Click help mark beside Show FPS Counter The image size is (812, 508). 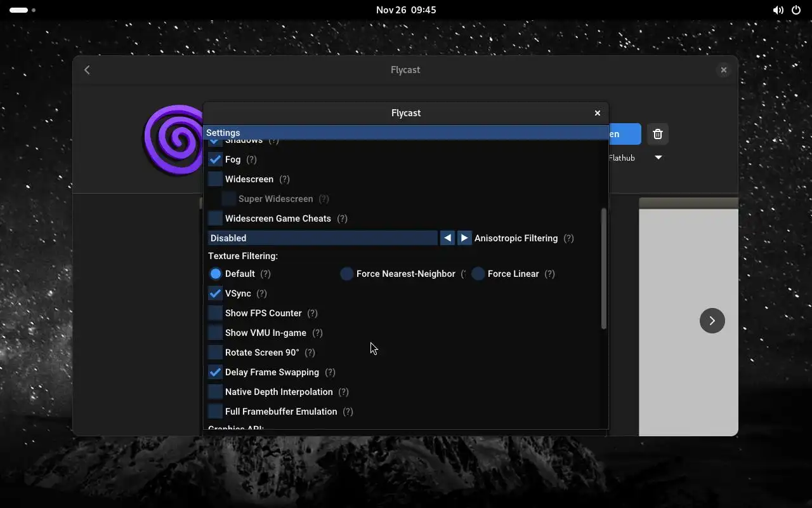click(313, 313)
